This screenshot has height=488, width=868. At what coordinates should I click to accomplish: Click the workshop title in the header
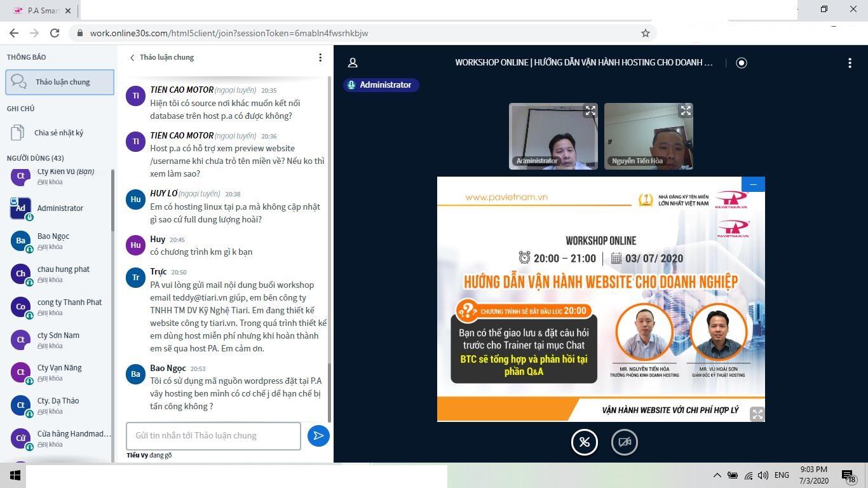pos(584,62)
